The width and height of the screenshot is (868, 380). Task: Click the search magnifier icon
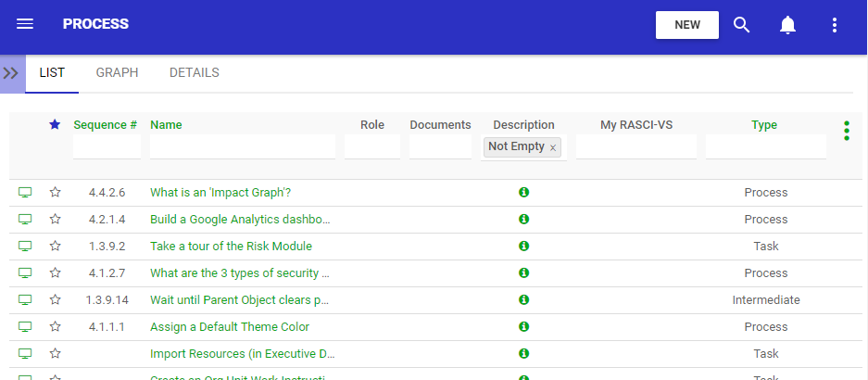click(x=741, y=25)
